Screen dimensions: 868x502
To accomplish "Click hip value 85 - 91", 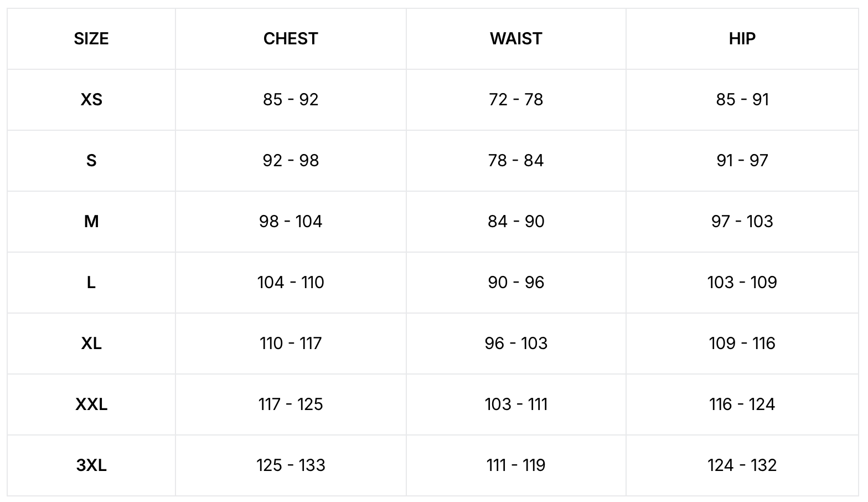I will tap(742, 100).
